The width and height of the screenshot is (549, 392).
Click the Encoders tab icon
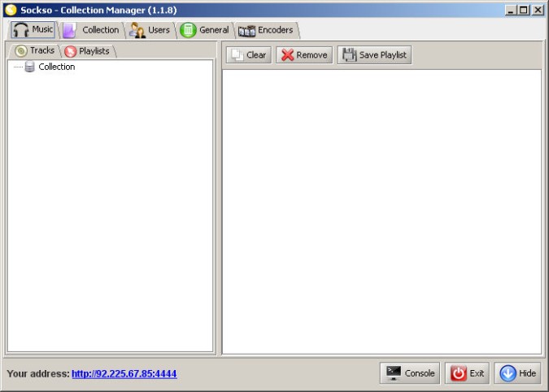[246, 30]
